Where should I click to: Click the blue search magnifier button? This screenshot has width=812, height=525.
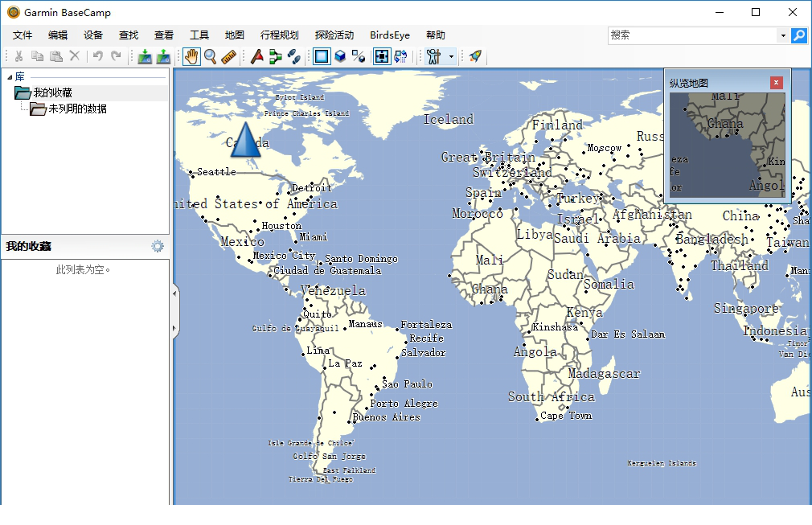[x=799, y=35]
